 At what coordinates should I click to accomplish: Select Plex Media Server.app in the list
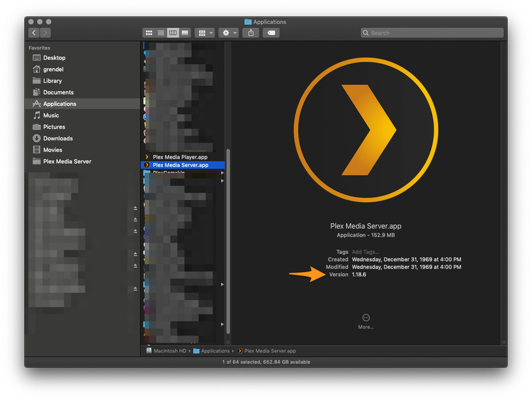click(x=183, y=165)
